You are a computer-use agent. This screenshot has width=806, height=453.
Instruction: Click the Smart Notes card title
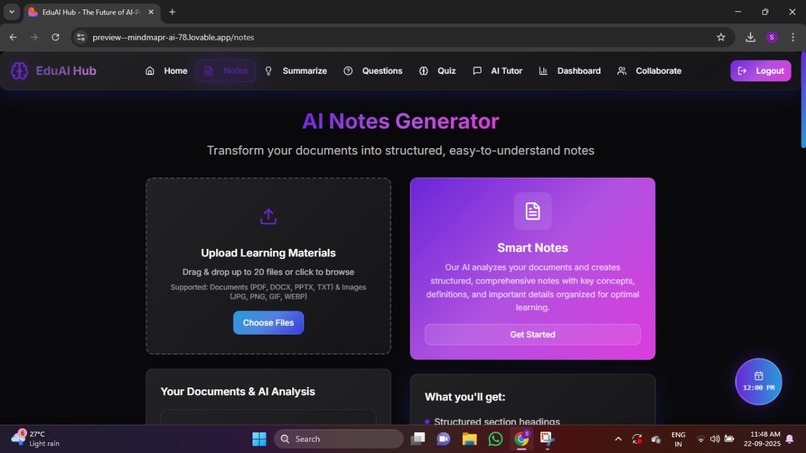click(533, 248)
